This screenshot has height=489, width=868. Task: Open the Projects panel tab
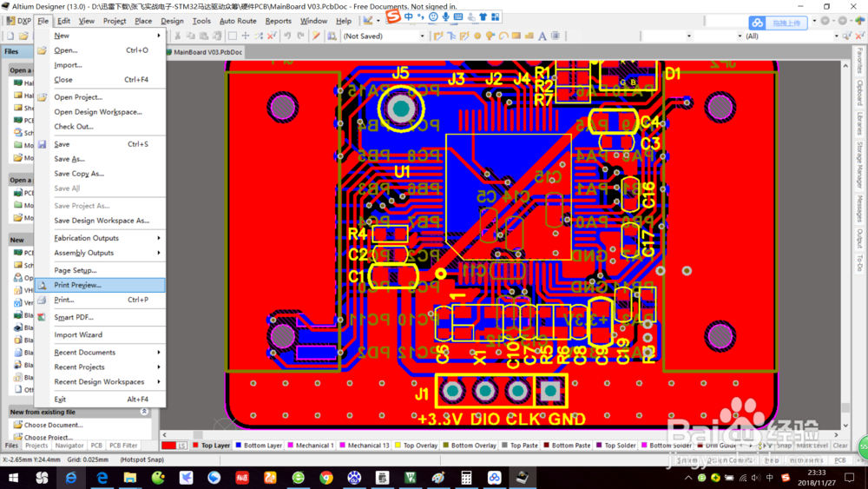36,446
